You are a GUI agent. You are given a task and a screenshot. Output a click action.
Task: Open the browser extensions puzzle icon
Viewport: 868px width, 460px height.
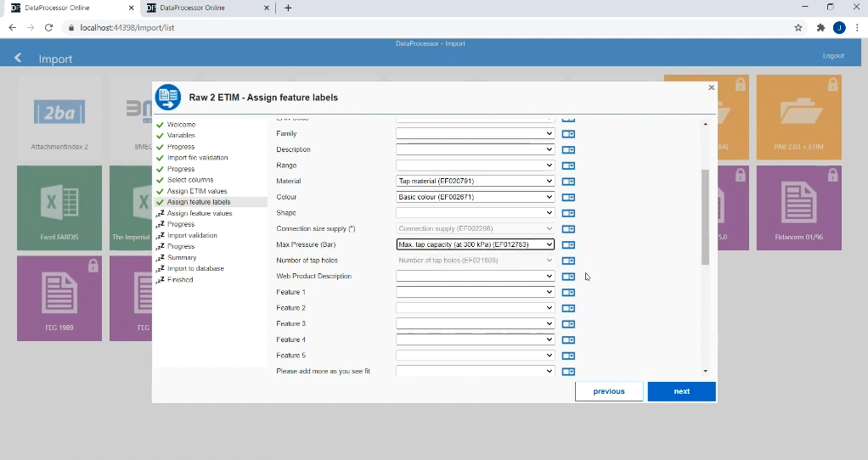pyautogui.click(x=821, y=28)
